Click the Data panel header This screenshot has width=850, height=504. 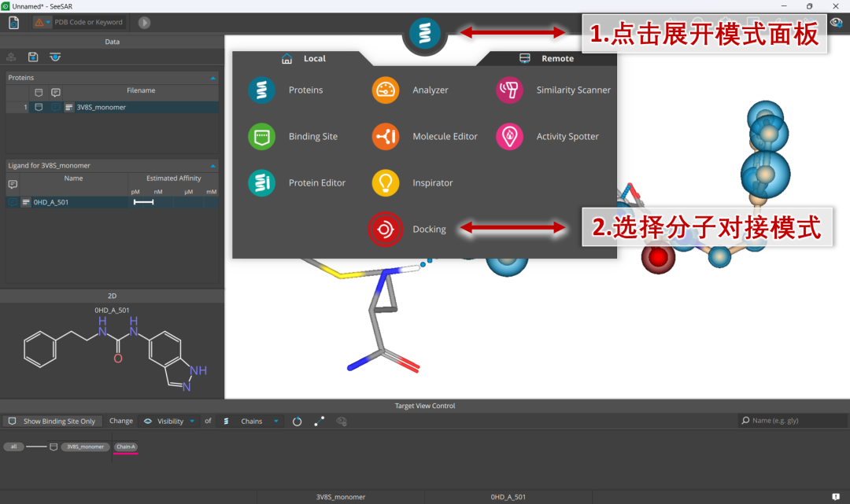(113, 42)
